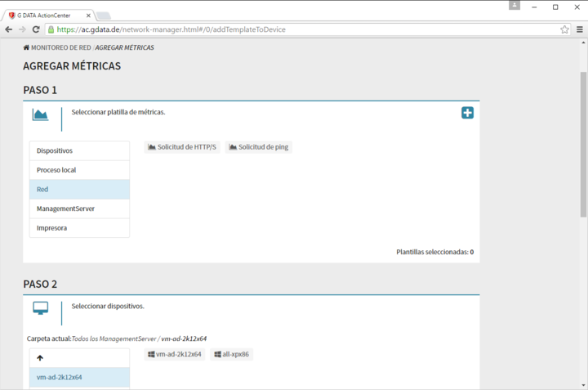Close the G DATA ActionCenter tab
This screenshot has height=390, width=588.
(x=88, y=16)
